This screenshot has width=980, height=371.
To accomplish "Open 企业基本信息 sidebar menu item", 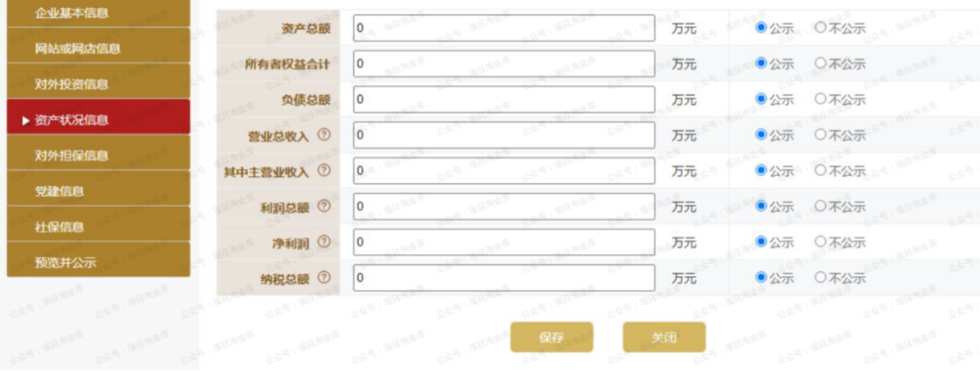I will point(98,13).
